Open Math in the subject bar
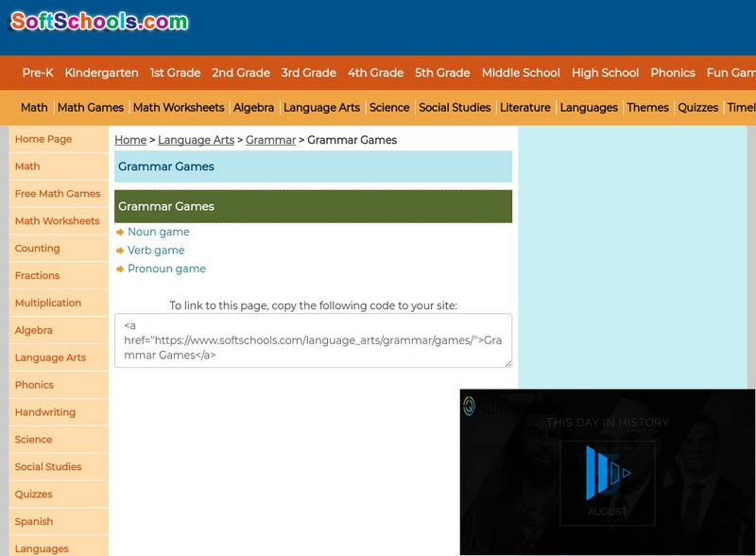Viewport: 756px width, 556px height. coord(34,107)
